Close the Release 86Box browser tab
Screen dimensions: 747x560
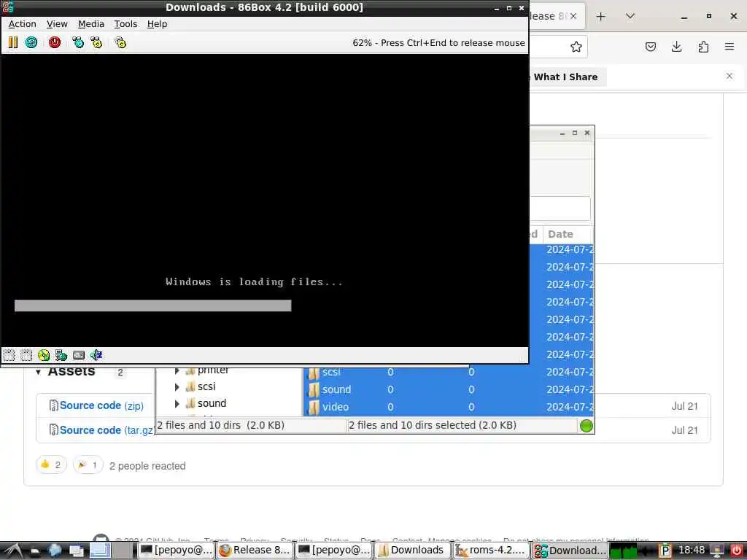[x=573, y=16]
